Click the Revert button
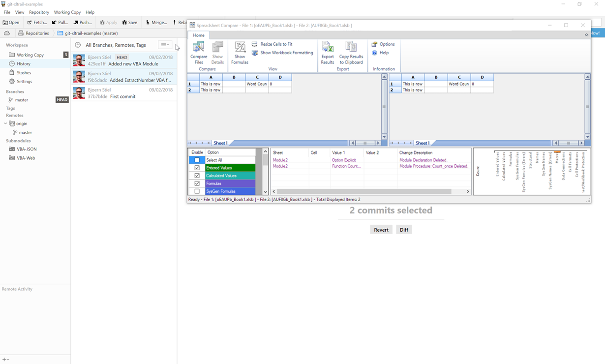 pos(381,229)
